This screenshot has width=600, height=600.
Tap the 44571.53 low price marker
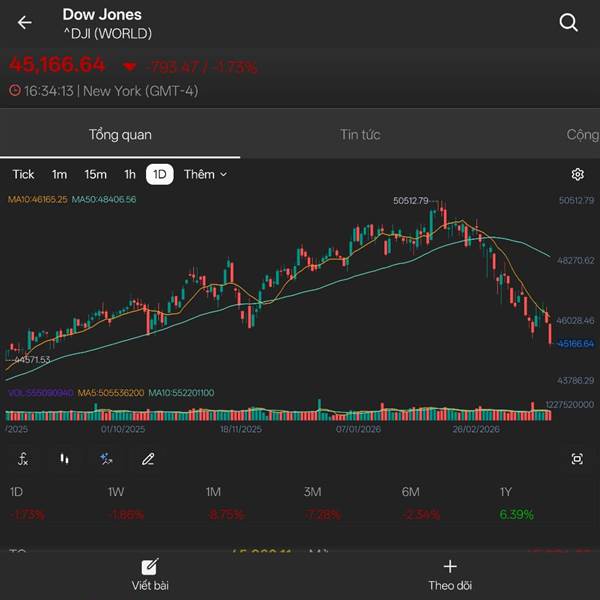coord(33,360)
